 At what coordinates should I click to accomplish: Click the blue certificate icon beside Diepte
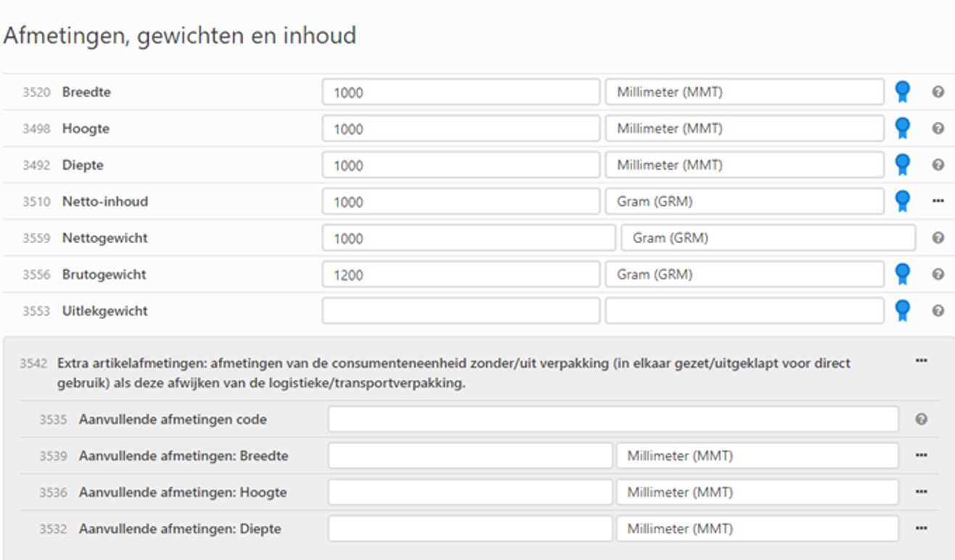(x=901, y=165)
